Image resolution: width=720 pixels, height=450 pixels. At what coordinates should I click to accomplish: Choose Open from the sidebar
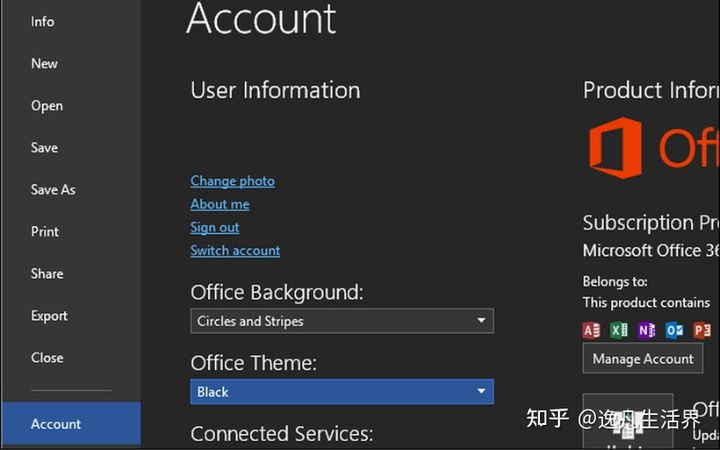point(47,106)
